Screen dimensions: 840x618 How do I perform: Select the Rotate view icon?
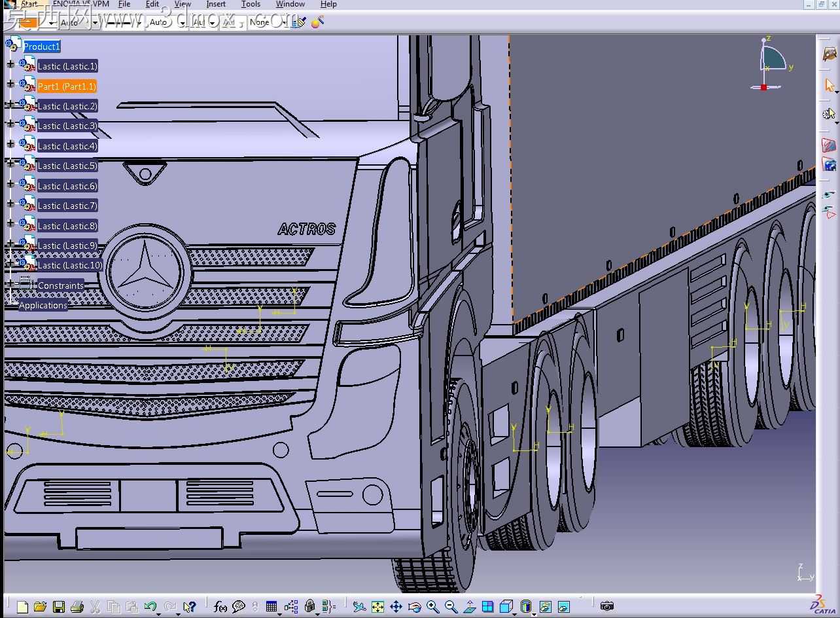414,607
